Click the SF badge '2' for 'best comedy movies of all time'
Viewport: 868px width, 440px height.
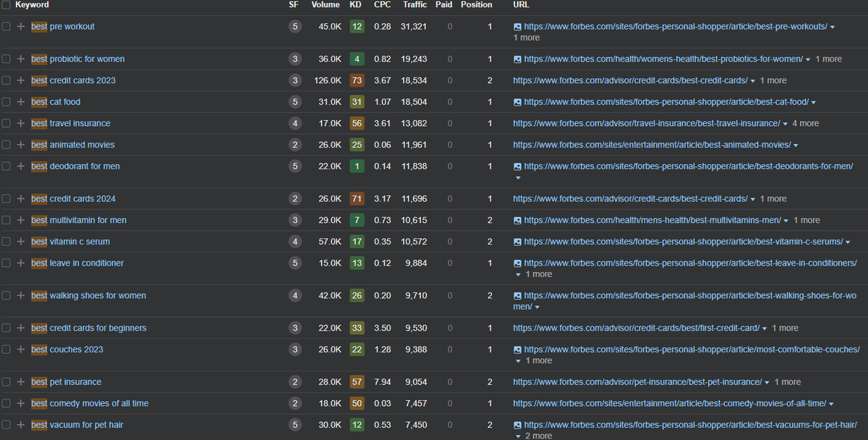click(x=294, y=403)
